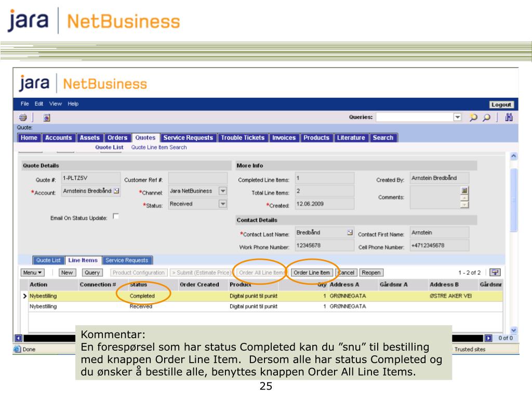Switch to the Accounts tab
The width and height of the screenshot is (532, 399).
tap(58, 138)
